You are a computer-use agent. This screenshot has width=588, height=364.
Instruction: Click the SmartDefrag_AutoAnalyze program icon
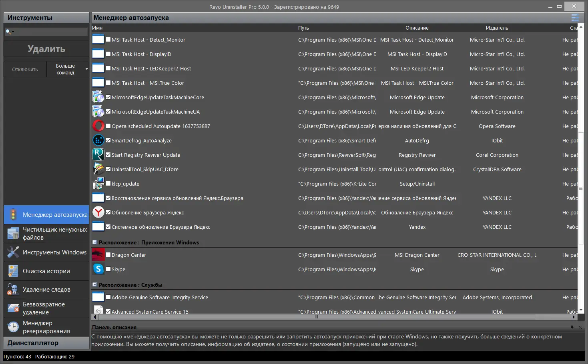pyautogui.click(x=98, y=140)
